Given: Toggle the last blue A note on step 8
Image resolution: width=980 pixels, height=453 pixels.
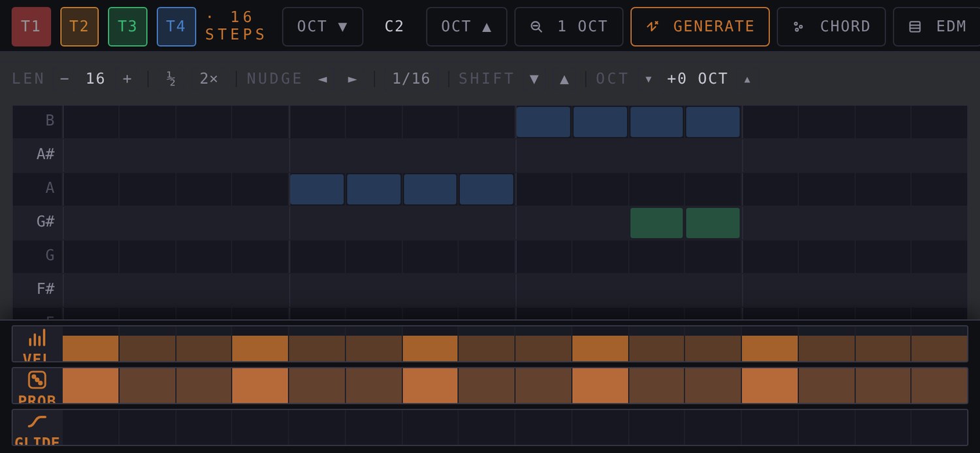Looking at the screenshot, I should (486, 190).
